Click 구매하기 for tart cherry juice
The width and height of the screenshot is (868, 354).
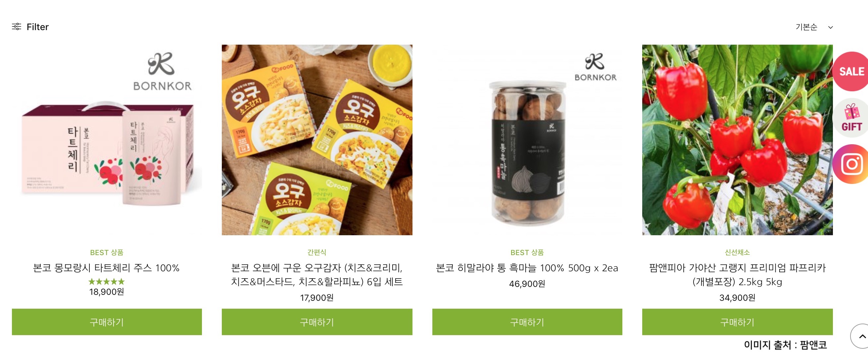[x=107, y=322]
